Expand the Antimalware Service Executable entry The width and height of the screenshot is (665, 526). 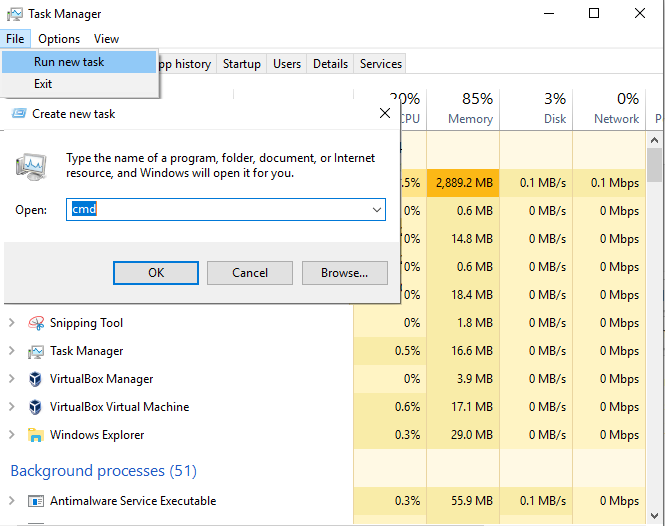pyautogui.click(x=12, y=501)
